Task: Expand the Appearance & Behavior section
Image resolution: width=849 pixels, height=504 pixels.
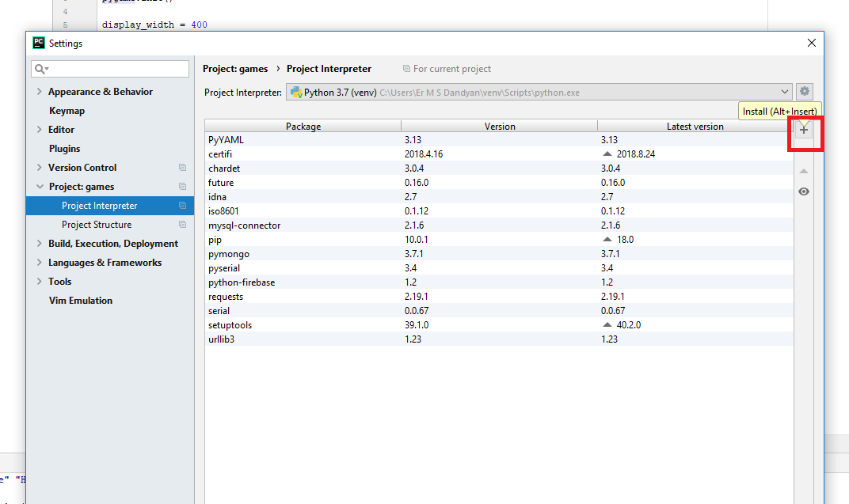Action: (38, 91)
